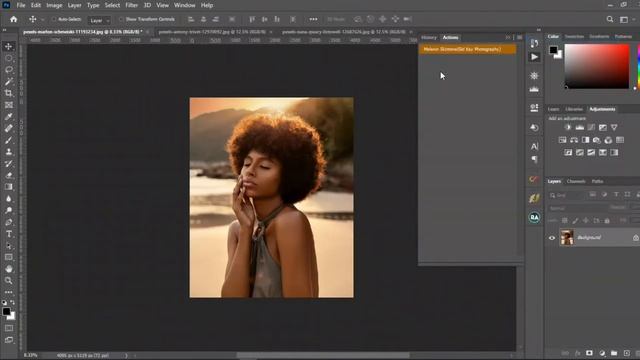Switch to the Swatches tab
The height and width of the screenshot is (360, 640).
[574, 36]
